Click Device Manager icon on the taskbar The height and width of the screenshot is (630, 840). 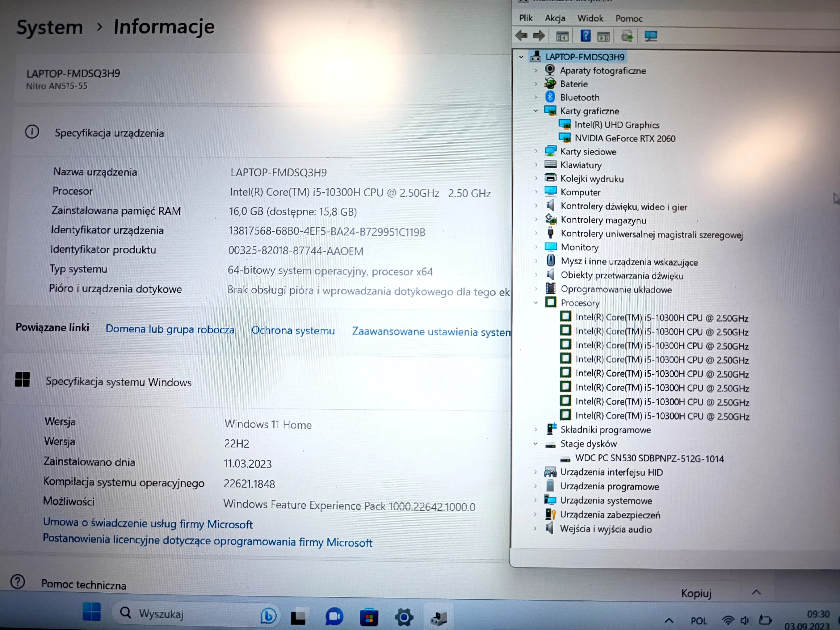pyautogui.click(x=439, y=618)
